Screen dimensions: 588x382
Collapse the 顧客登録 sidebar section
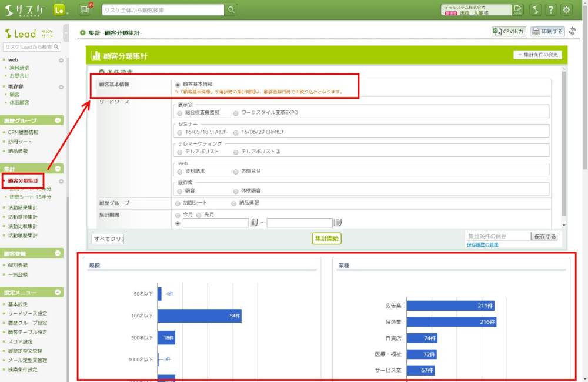(x=58, y=254)
